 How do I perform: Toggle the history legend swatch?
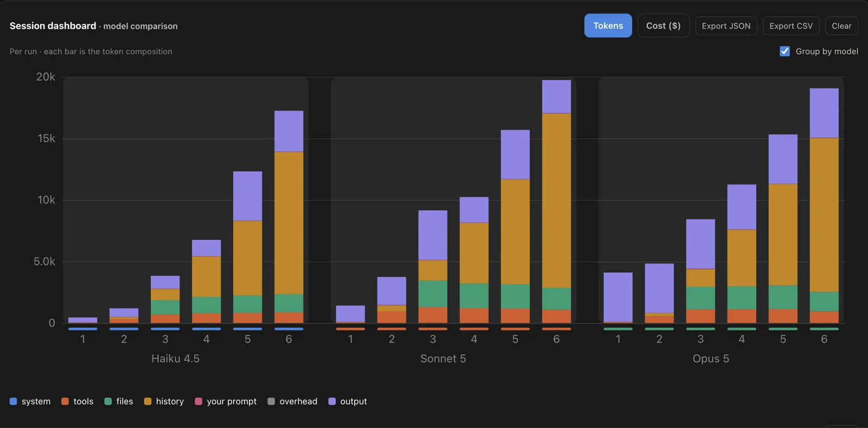(x=148, y=401)
